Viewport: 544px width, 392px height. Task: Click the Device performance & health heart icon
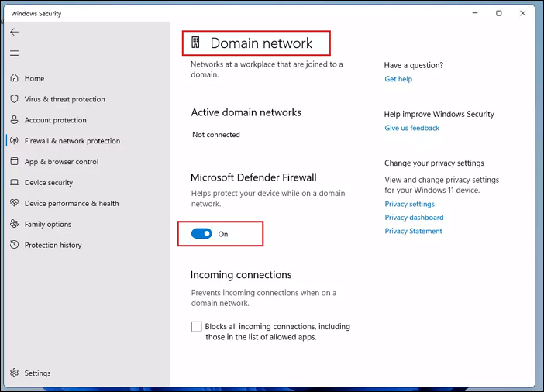pos(14,203)
